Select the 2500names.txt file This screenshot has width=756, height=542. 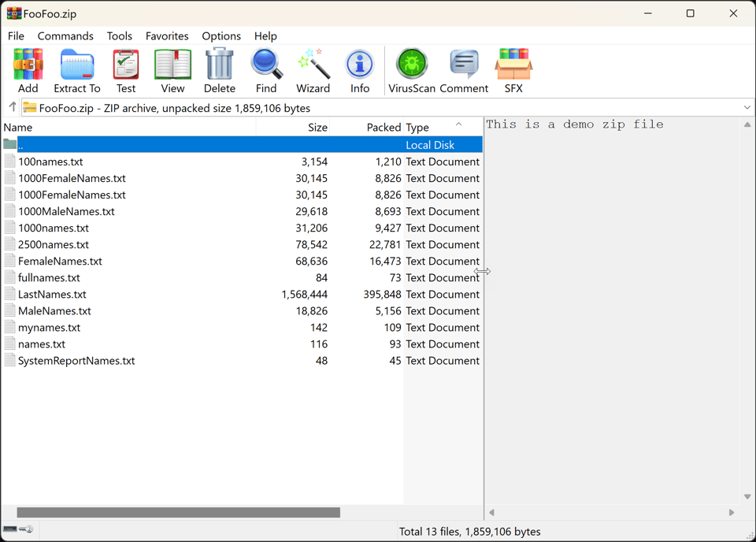point(54,244)
